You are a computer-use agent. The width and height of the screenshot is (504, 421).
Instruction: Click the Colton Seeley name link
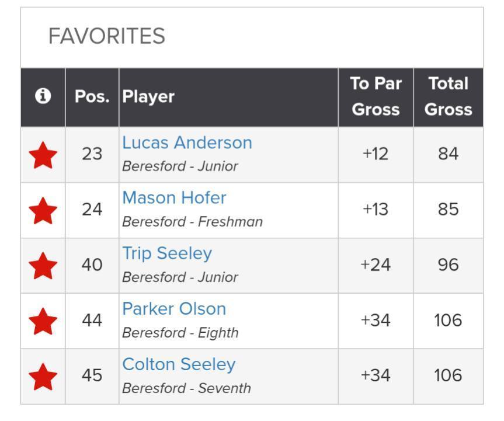click(x=179, y=365)
